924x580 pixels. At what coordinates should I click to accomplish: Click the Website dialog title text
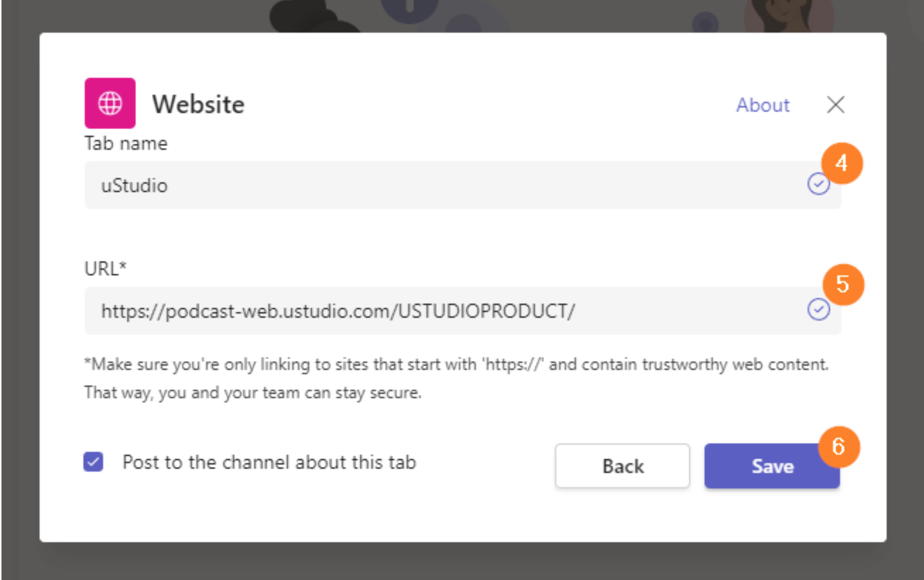(x=198, y=104)
